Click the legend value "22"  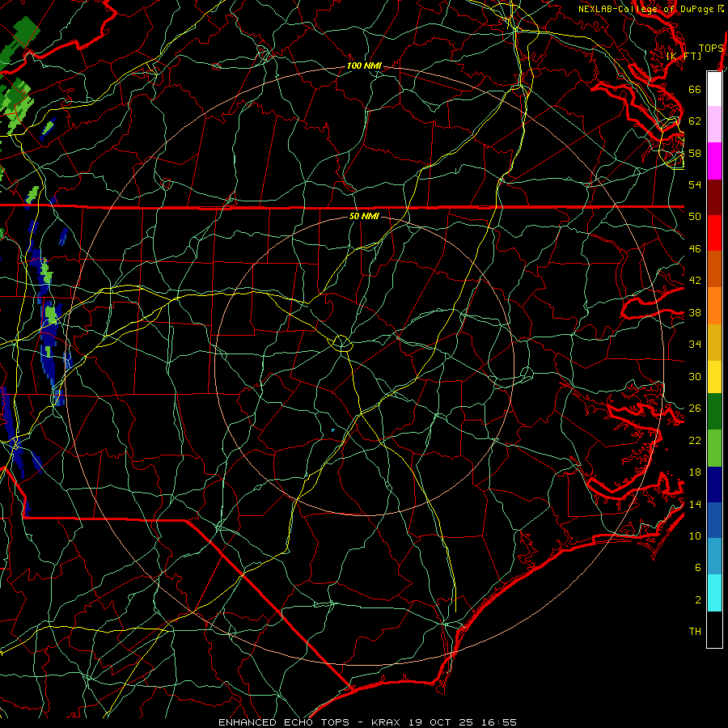pos(695,440)
